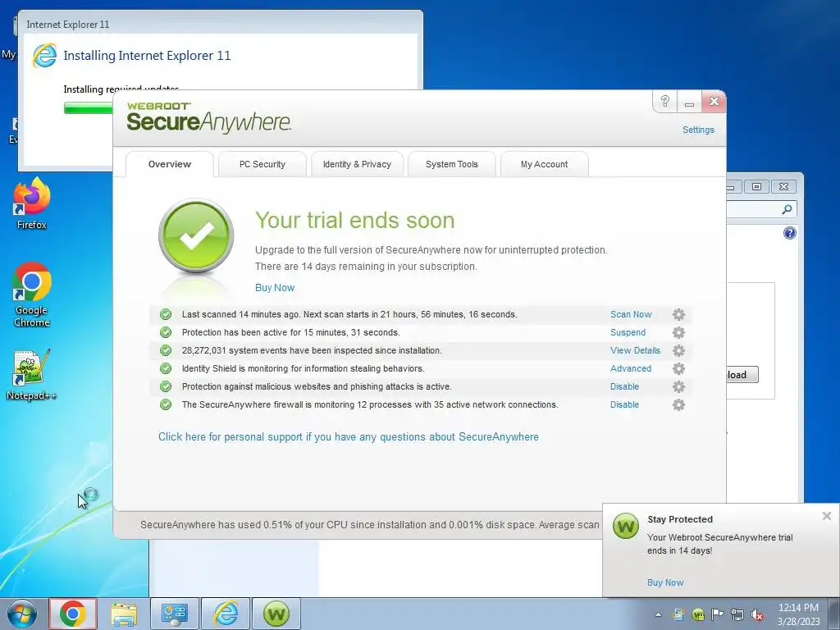The width and height of the screenshot is (840, 630).
Task: Click the Show desktop strip at the taskbar end
Action: 834,614
